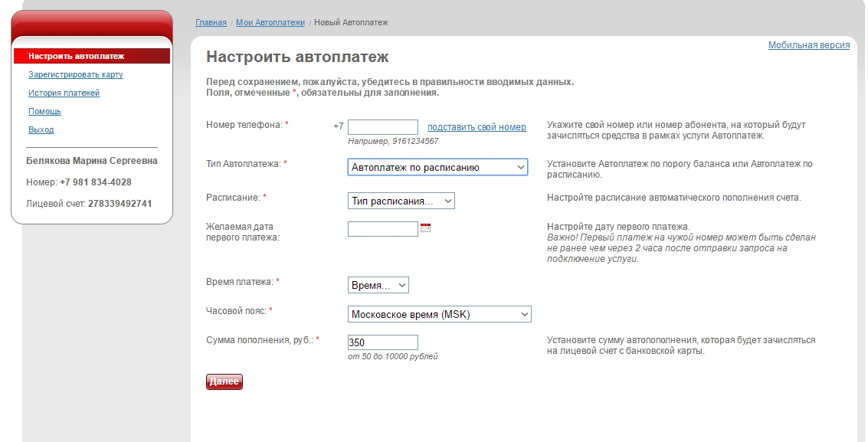This screenshot has height=442, width=868.
Task: Open the Помощь help page
Action: pyautogui.click(x=44, y=111)
